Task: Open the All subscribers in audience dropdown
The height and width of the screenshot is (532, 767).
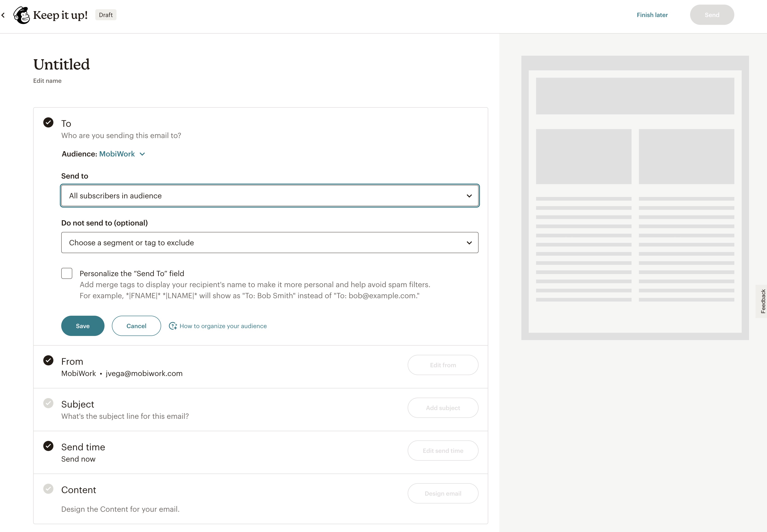Action: pos(270,196)
